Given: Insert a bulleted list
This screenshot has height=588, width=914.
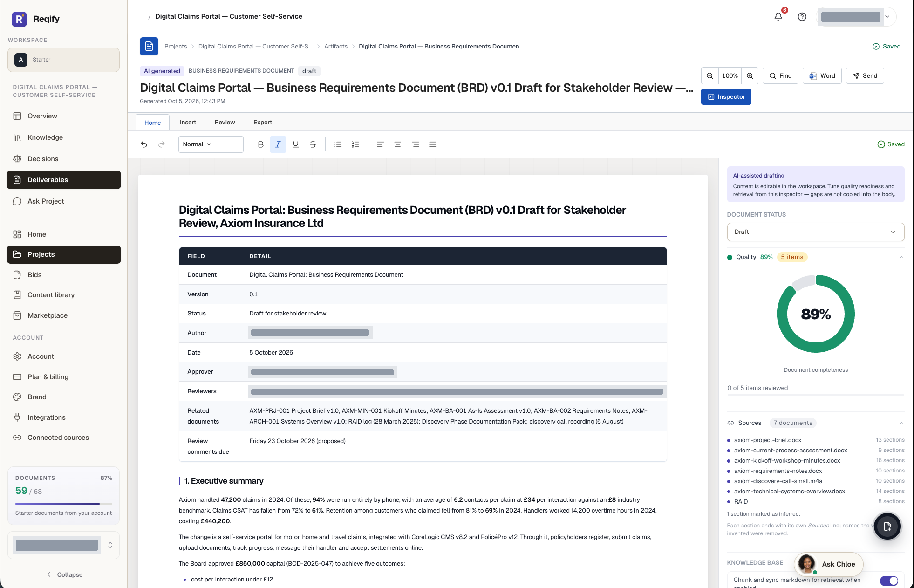Looking at the screenshot, I should pyautogui.click(x=338, y=144).
